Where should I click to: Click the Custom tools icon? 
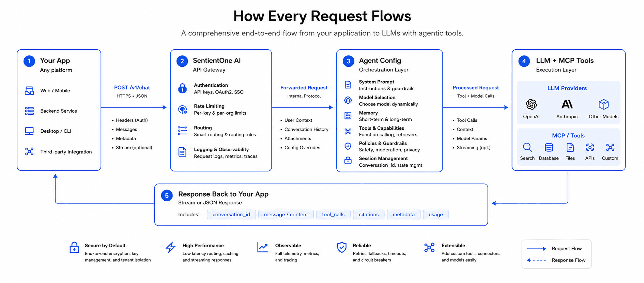[610, 147]
